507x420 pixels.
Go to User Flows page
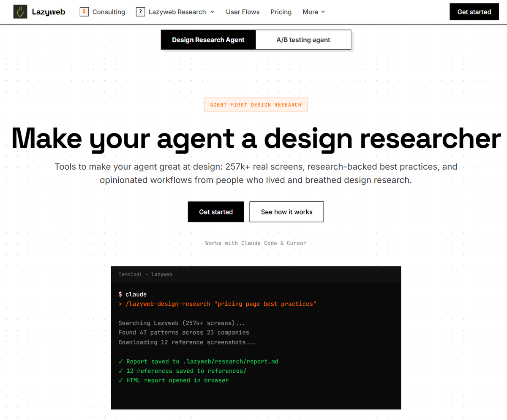[243, 12]
